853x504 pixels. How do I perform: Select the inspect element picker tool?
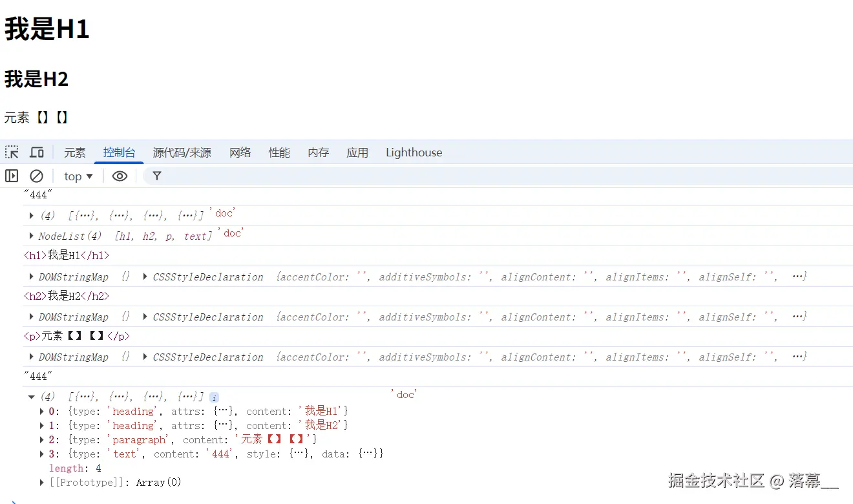[x=12, y=152]
